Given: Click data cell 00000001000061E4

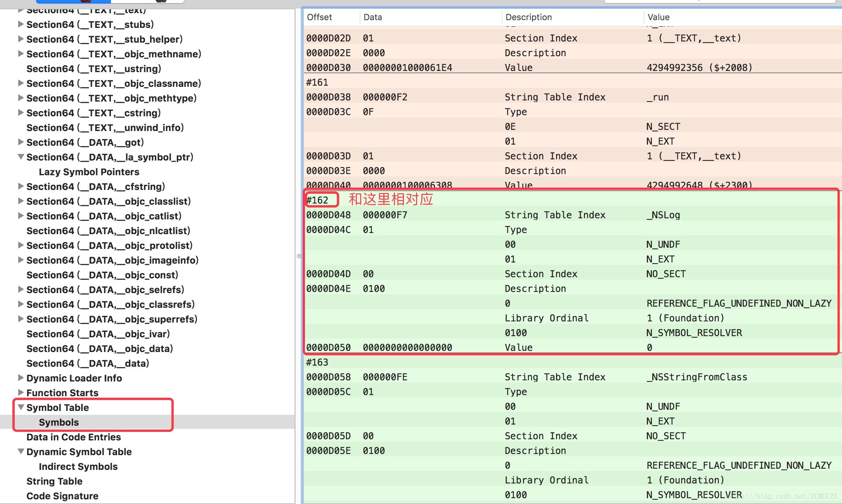Looking at the screenshot, I should pos(407,67).
